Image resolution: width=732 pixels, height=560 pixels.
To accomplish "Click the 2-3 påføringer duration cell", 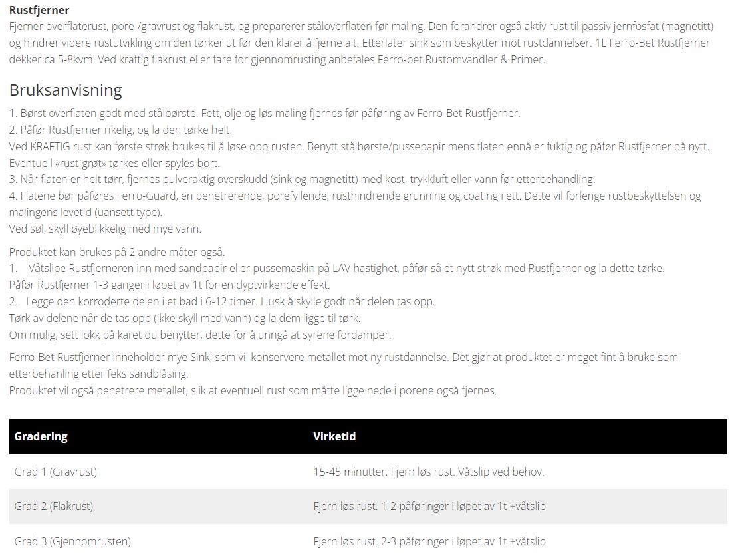I will click(429, 541).
